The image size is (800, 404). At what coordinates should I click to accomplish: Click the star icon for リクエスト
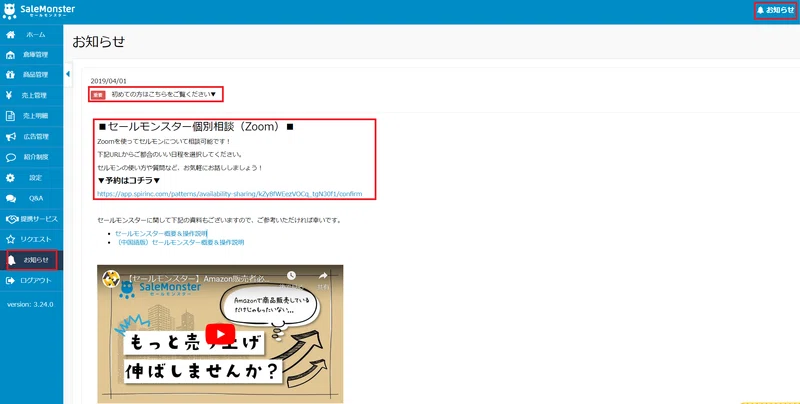[10, 239]
